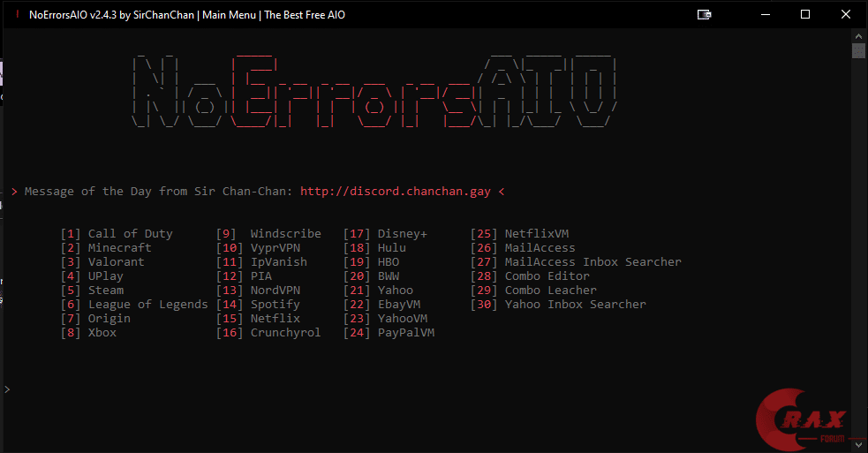Select the '[22] EbayVM' entry
Screen dimensions: 868x453
pos(382,305)
